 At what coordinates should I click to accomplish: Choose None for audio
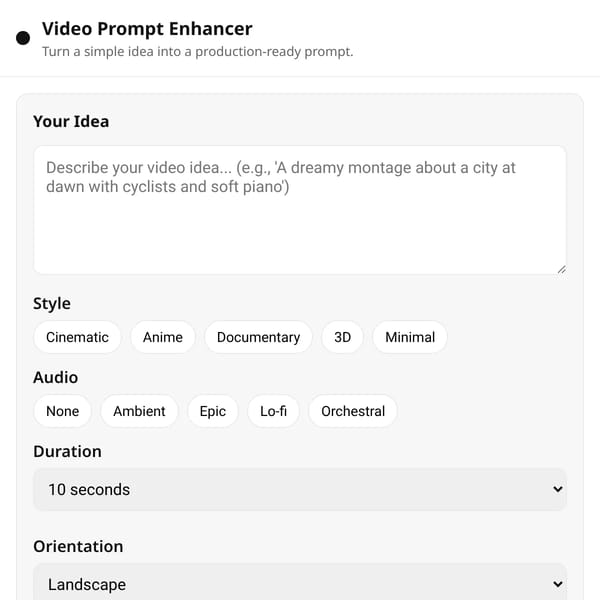coord(62,411)
